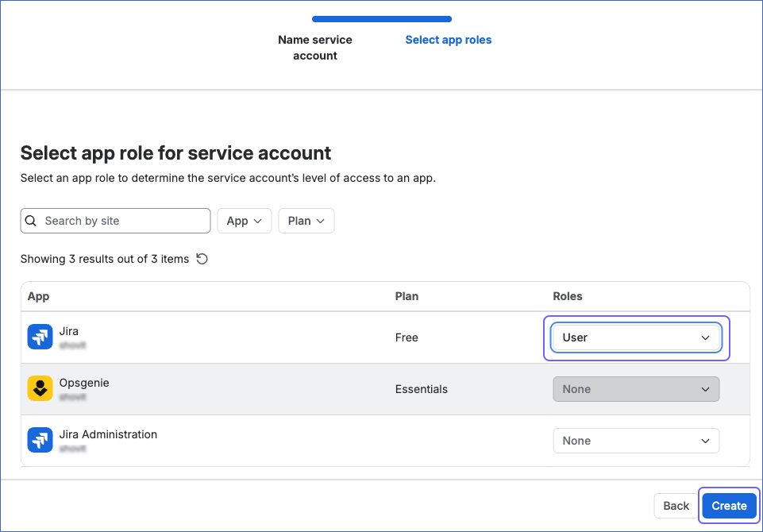Image resolution: width=763 pixels, height=532 pixels.
Task: Click the Jira app icon
Action: pyautogui.click(x=40, y=337)
